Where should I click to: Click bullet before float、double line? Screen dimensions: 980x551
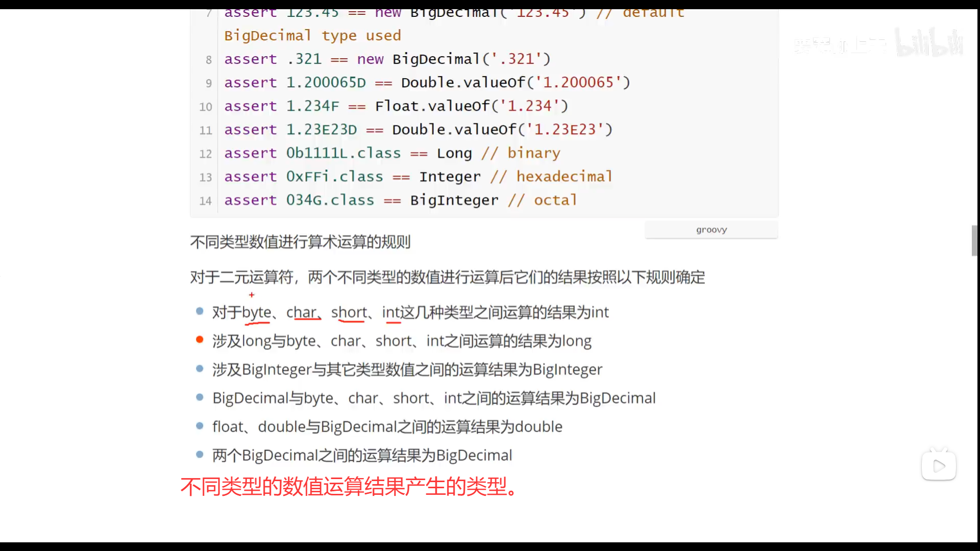coord(200,425)
